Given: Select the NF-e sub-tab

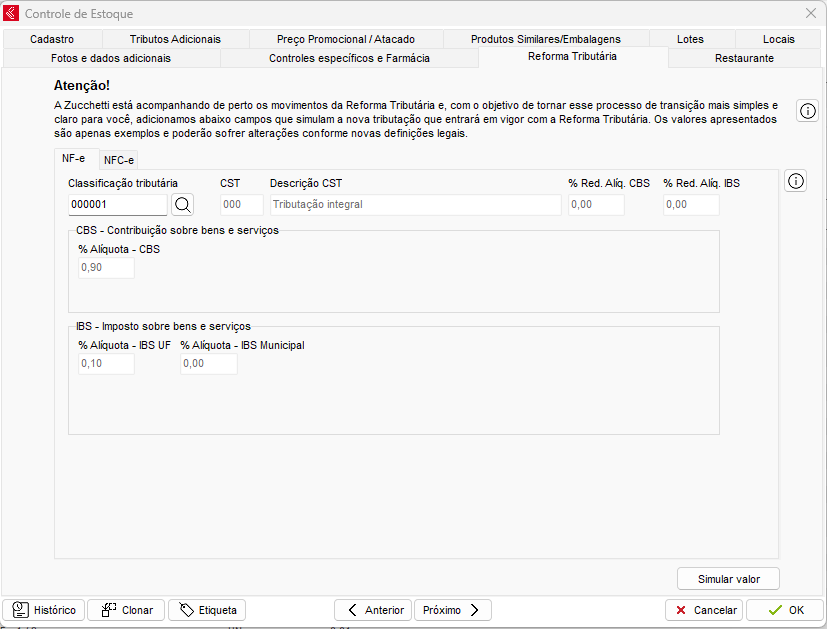Looking at the screenshot, I should 74,158.
